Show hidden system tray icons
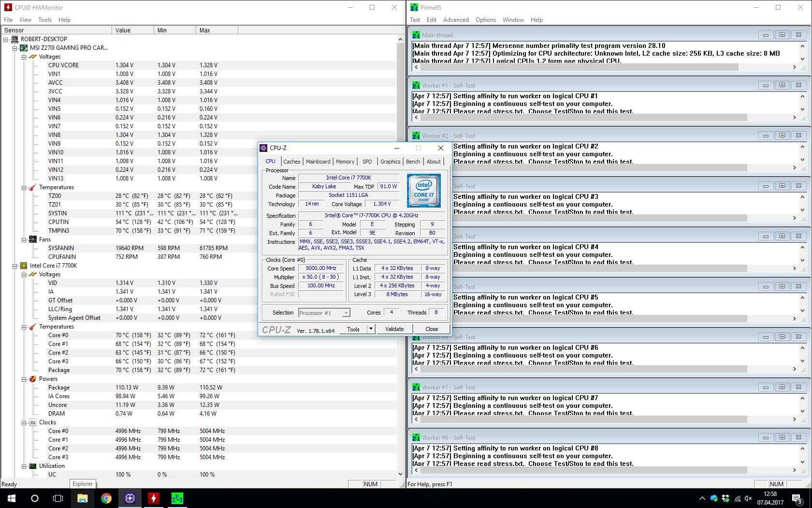This screenshot has width=812, height=508. click(x=702, y=498)
